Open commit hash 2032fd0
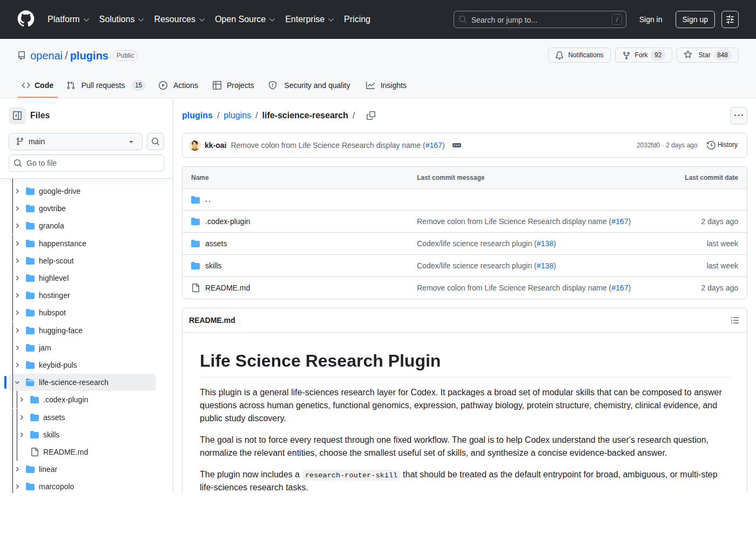Image resolution: width=756 pixels, height=540 pixels. click(648, 145)
